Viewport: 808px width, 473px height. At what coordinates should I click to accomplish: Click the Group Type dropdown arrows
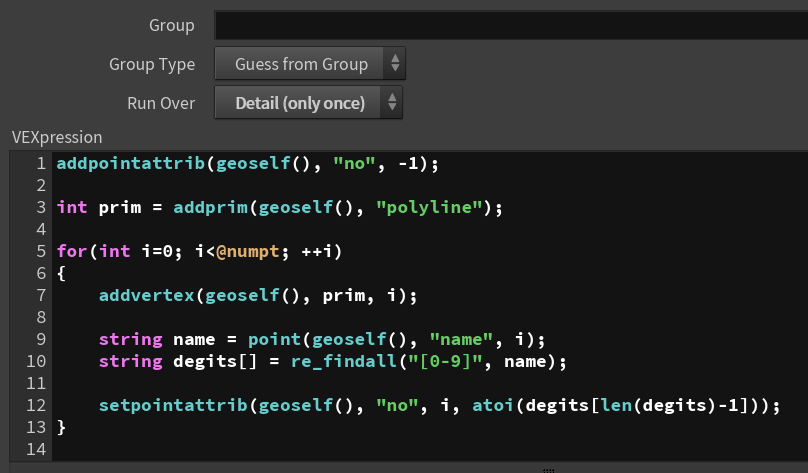tap(395, 63)
